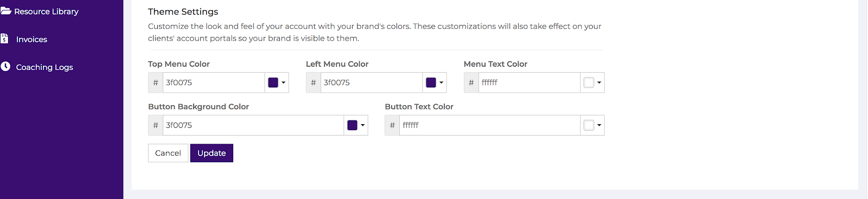Screen dimensions: 868x199
Task: Expand Button Text Color dropdown arrow
Action: click(x=599, y=126)
